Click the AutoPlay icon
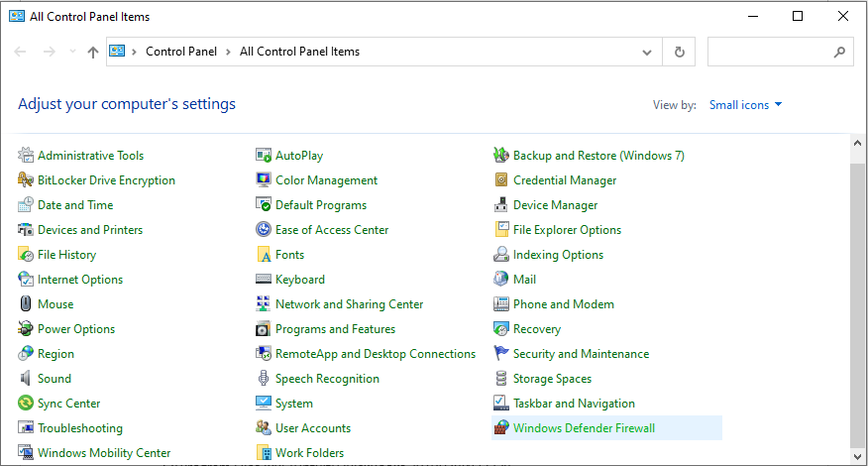The image size is (868, 466). (264, 155)
